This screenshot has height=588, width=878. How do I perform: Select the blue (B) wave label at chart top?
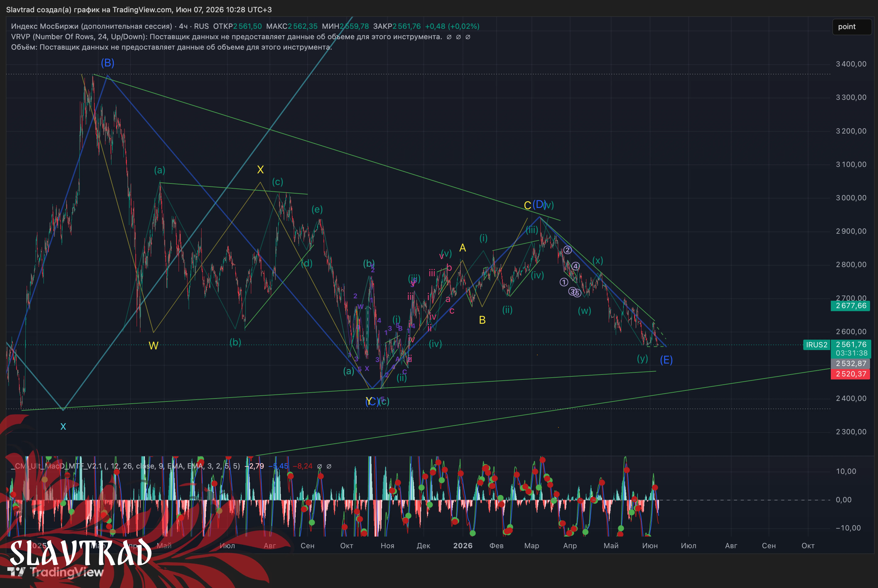(108, 63)
